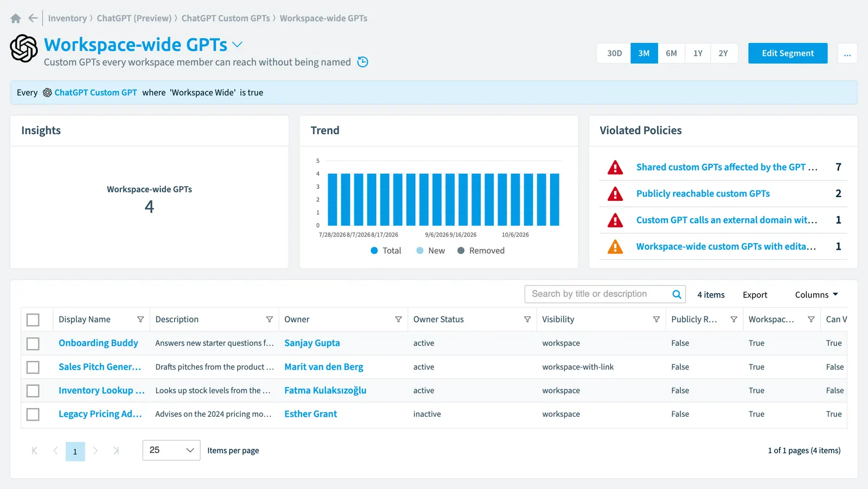This screenshot has height=489, width=868.
Task: Select page 1 in pagination
Action: [x=75, y=452]
